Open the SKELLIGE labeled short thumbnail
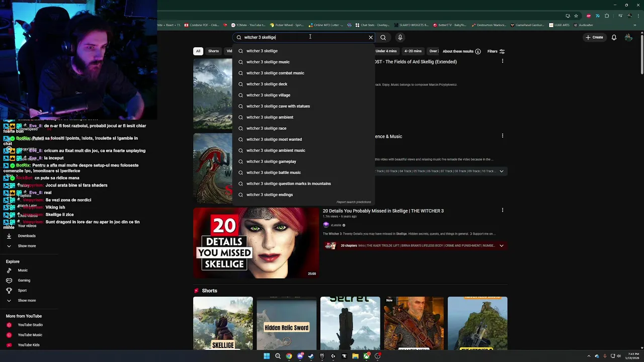 click(x=223, y=323)
